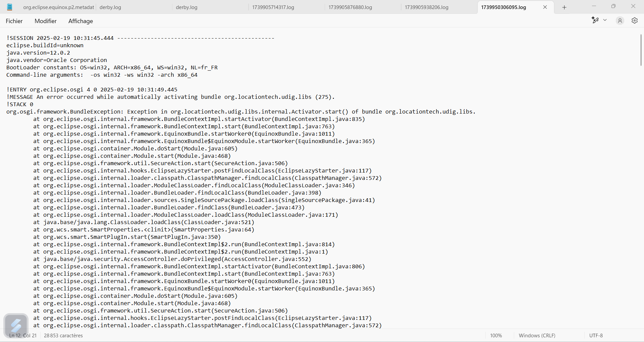644x342 pixels.
Task: Click the Copilot rewrite pen icon
Action: pyautogui.click(x=595, y=20)
